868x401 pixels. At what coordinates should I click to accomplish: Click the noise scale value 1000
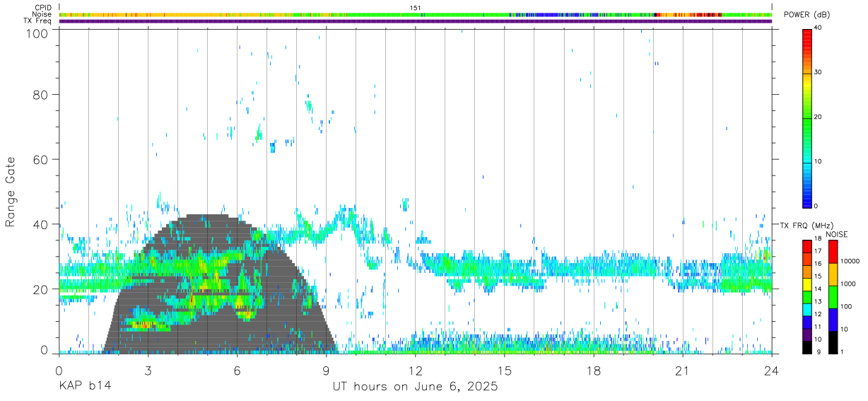pyautogui.click(x=847, y=284)
